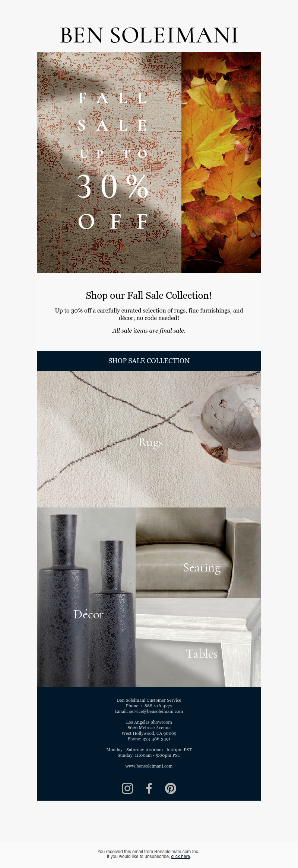298x868 pixels.
Task: Open the Pinterest social icon
Action: (171, 788)
